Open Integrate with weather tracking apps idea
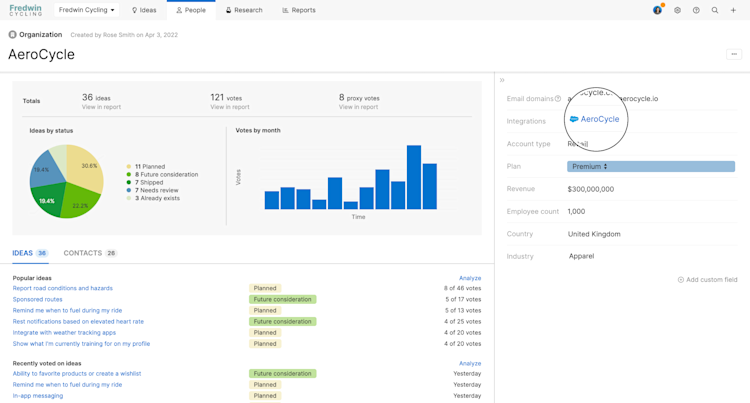This screenshot has height=403, width=750. (64, 332)
